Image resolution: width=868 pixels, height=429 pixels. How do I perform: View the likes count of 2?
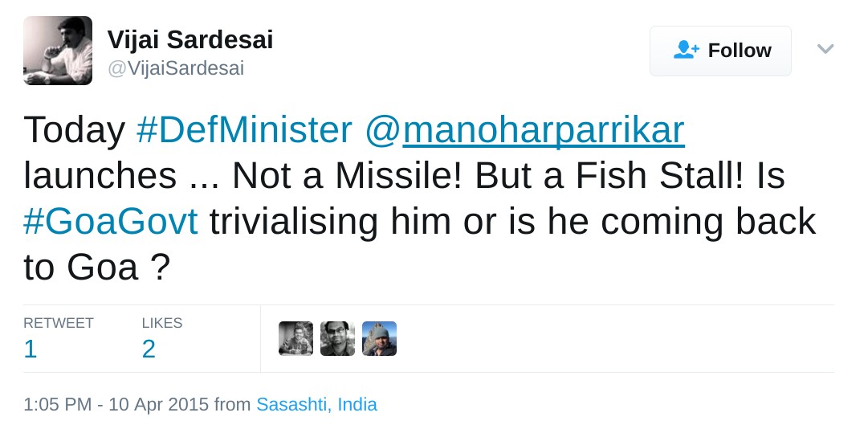coord(149,349)
